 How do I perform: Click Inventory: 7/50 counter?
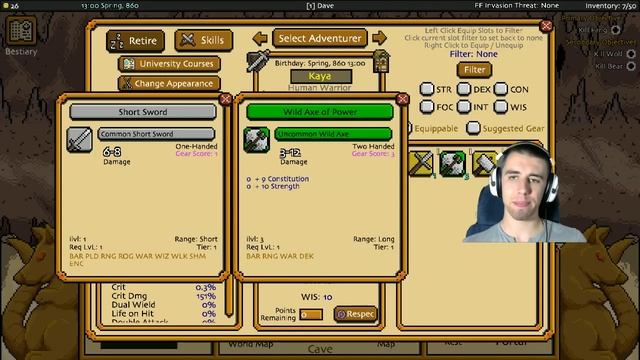(x=611, y=6)
